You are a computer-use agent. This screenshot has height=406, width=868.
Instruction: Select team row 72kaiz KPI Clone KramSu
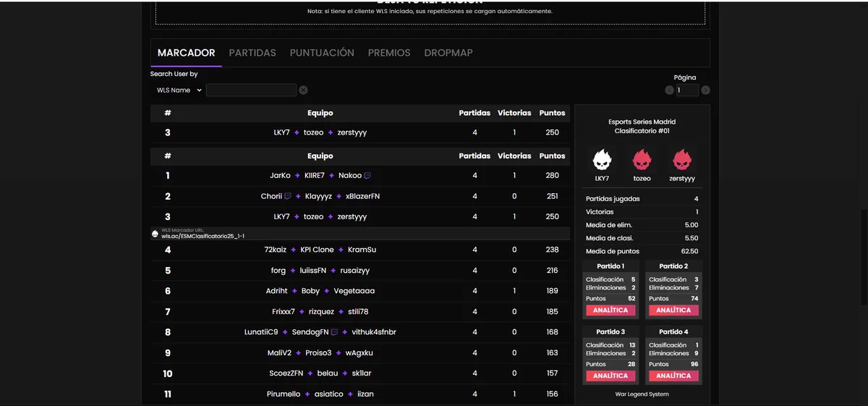pyautogui.click(x=360, y=250)
